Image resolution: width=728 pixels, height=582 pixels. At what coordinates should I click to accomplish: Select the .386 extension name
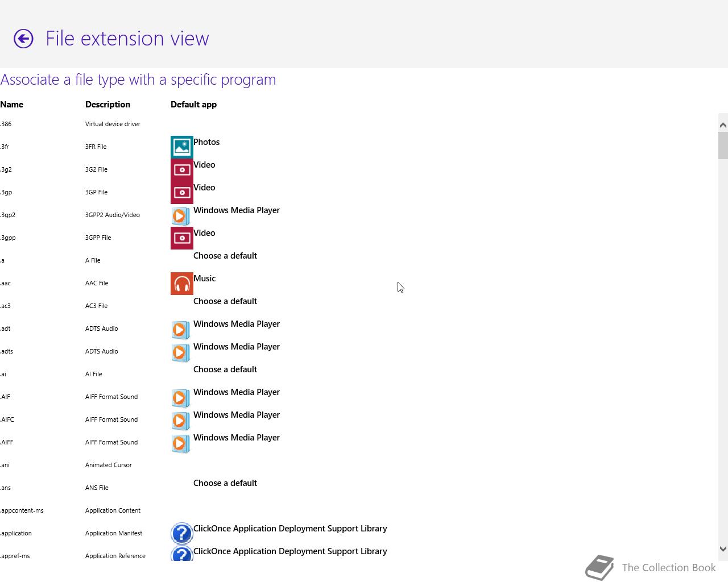[x=6, y=124]
